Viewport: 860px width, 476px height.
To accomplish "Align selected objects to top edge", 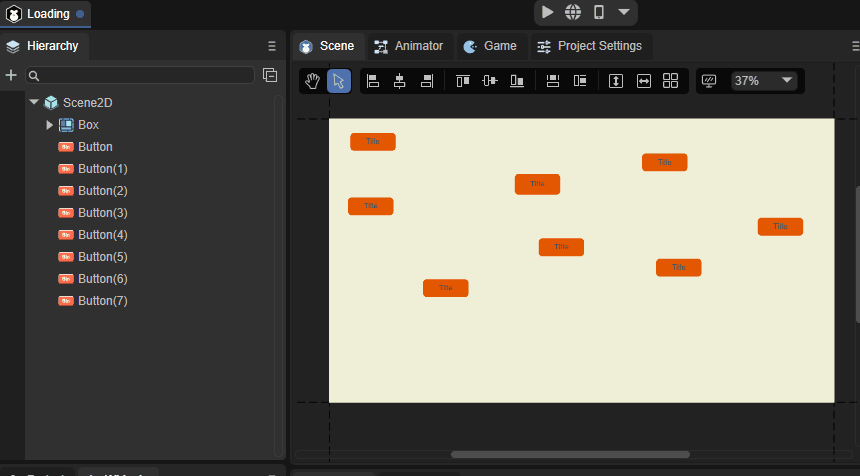I will (462, 81).
